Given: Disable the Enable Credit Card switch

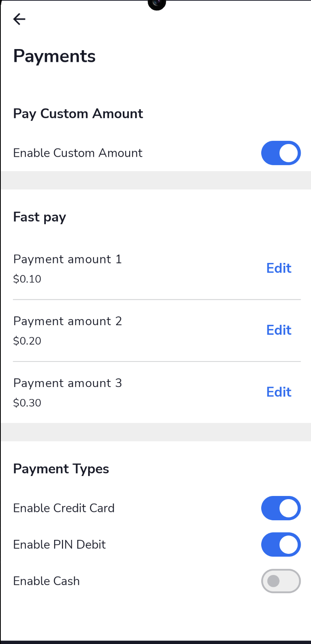Looking at the screenshot, I should [x=281, y=508].
